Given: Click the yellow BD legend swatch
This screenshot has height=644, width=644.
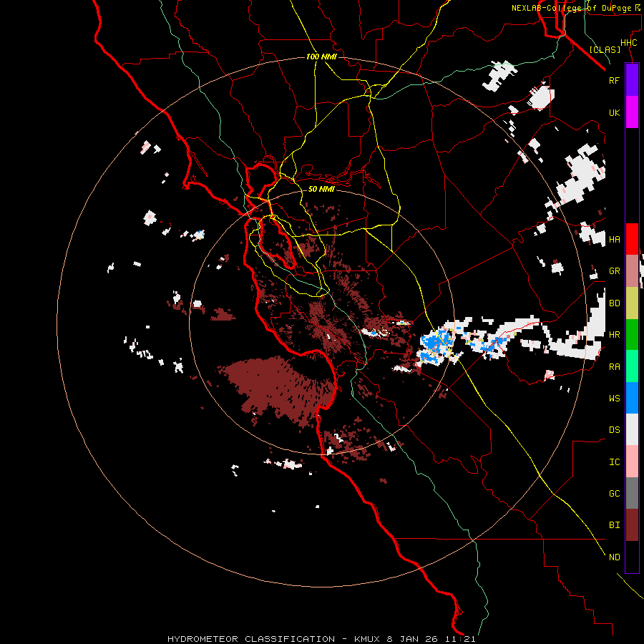Looking at the screenshot, I should coord(632,303).
